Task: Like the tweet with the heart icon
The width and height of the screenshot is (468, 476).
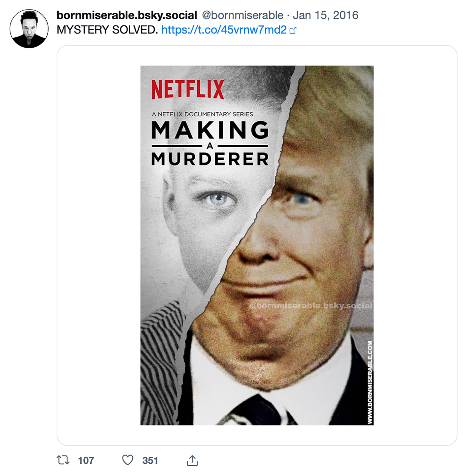Action: 128,460
